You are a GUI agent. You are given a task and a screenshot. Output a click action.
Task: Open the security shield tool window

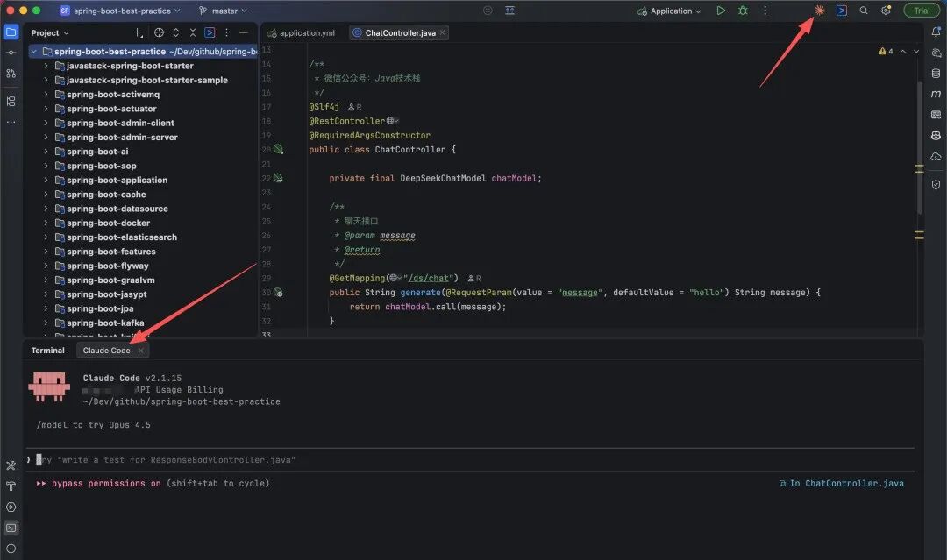click(x=936, y=184)
